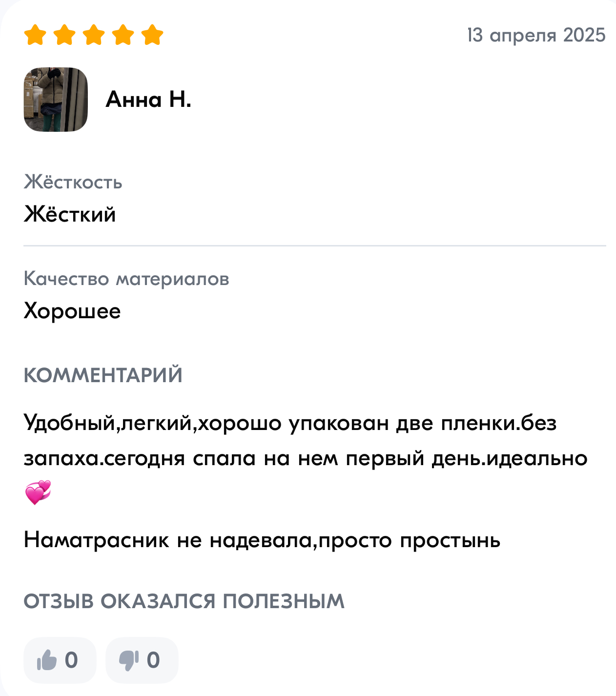The height and width of the screenshot is (696, 616).
Task: Click the date 13 апреля 2025
Action: click(x=536, y=35)
